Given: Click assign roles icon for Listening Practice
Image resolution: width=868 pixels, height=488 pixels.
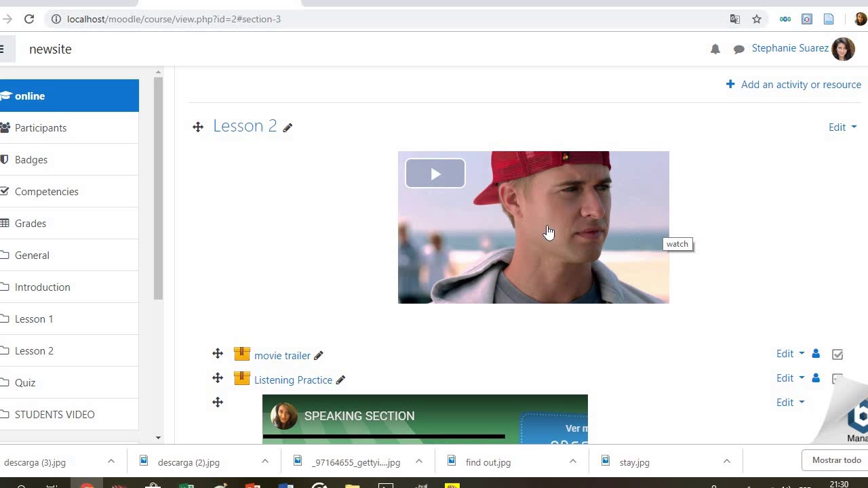Looking at the screenshot, I should [816, 378].
